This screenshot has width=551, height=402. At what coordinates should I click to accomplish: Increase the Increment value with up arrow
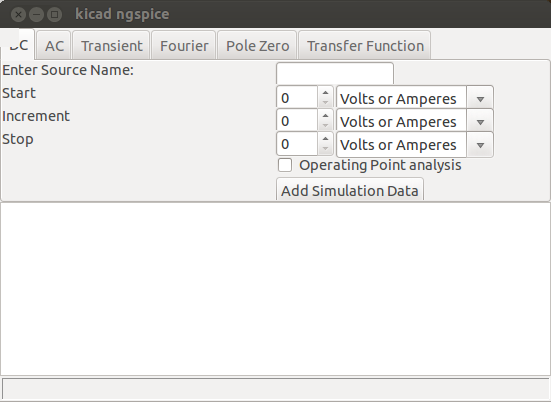click(x=325, y=116)
